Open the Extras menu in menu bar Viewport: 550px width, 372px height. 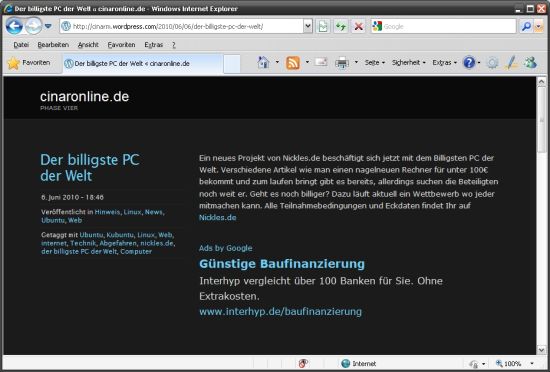(x=154, y=45)
